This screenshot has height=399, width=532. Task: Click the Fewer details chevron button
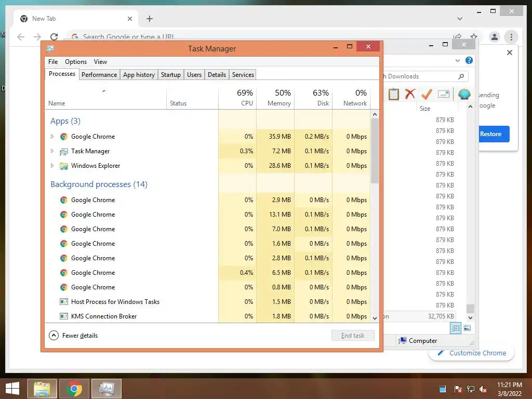point(54,335)
